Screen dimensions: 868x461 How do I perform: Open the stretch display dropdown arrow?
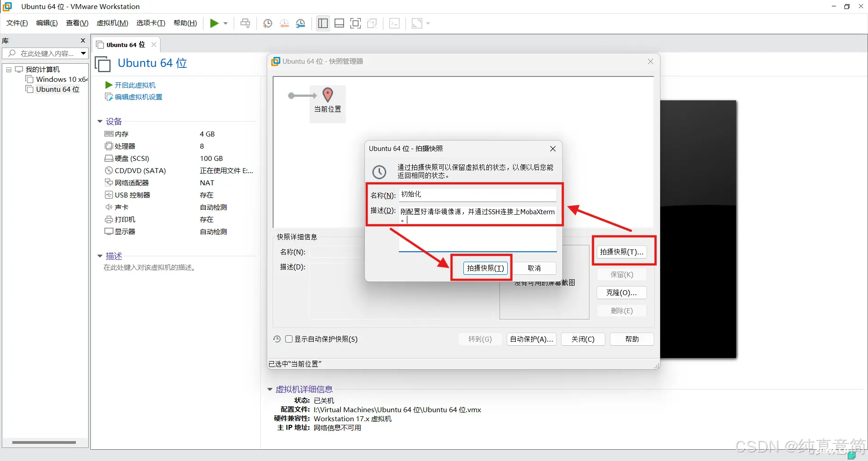428,24
